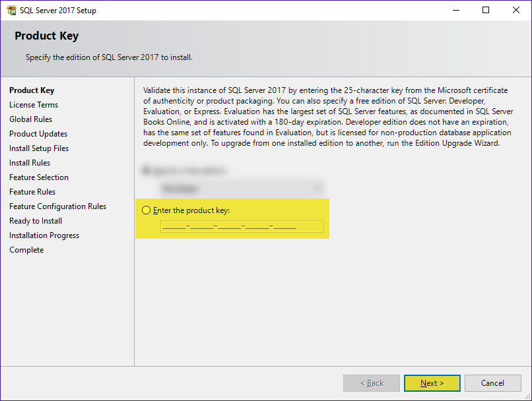Select the Complete step
Viewport: 532px width, 401px height.
(x=26, y=250)
